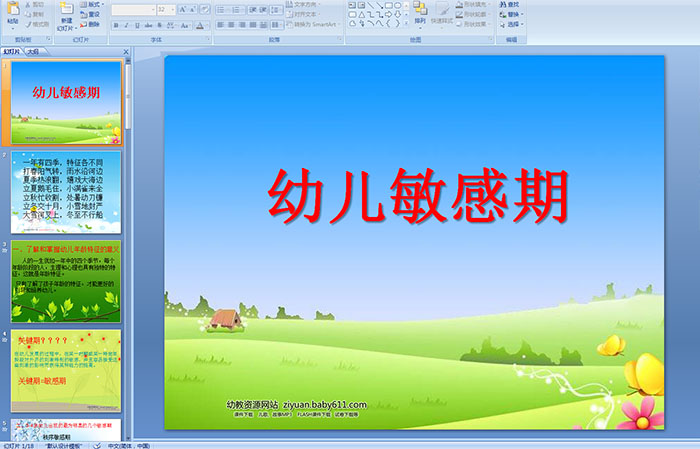700x449 pixels.
Task: Toggle Text Shadow formatting
Action: click(159, 25)
